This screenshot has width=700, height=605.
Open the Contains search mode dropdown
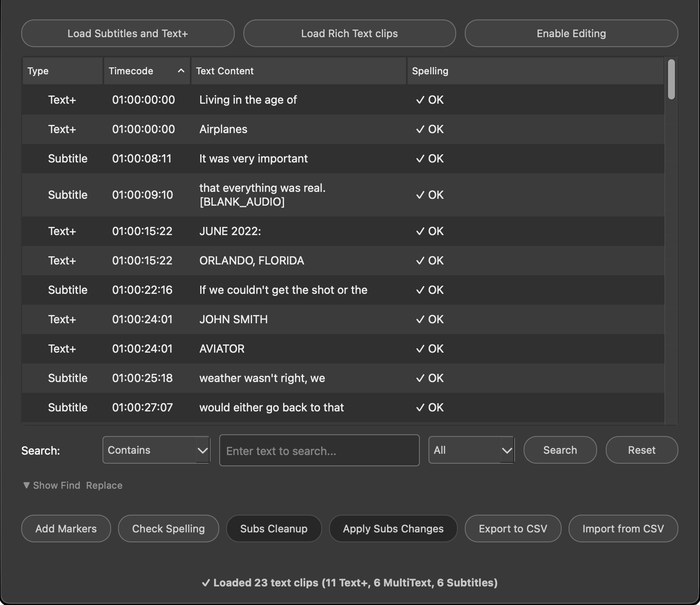coord(156,450)
